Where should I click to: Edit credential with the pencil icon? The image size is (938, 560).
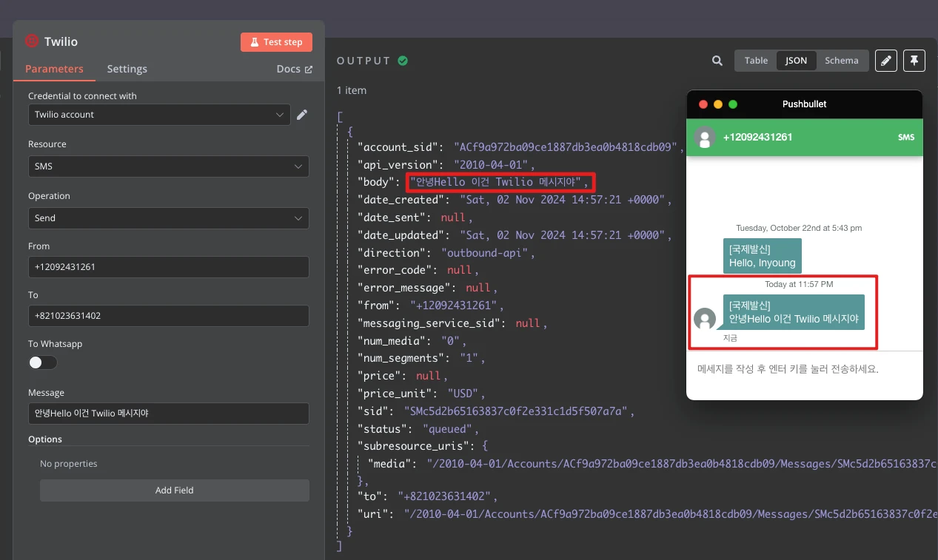pos(302,115)
